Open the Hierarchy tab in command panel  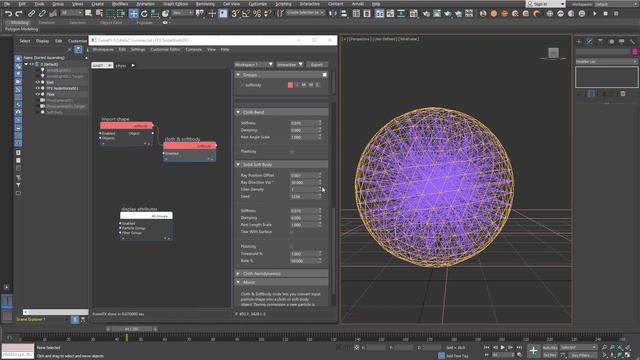pyautogui.click(x=600, y=42)
